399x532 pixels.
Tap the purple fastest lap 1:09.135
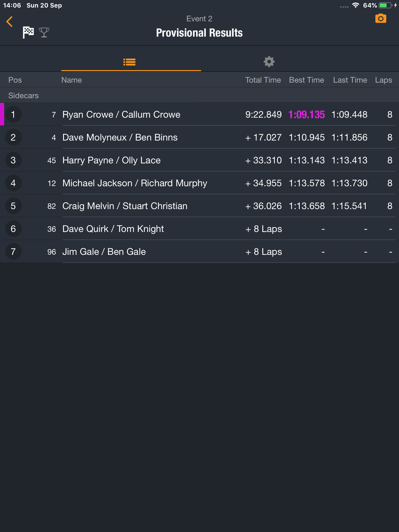pyautogui.click(x=307, y=115)
